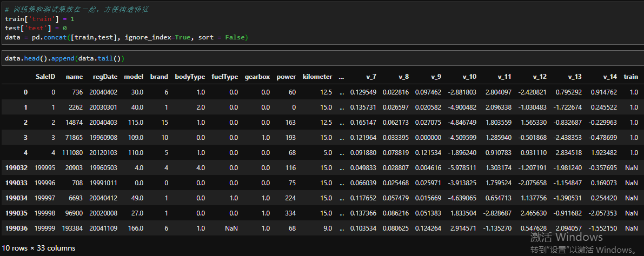The width and height of the screenshot is (644, 256).
Task: Click power value 193
Action: coord(291,137)
